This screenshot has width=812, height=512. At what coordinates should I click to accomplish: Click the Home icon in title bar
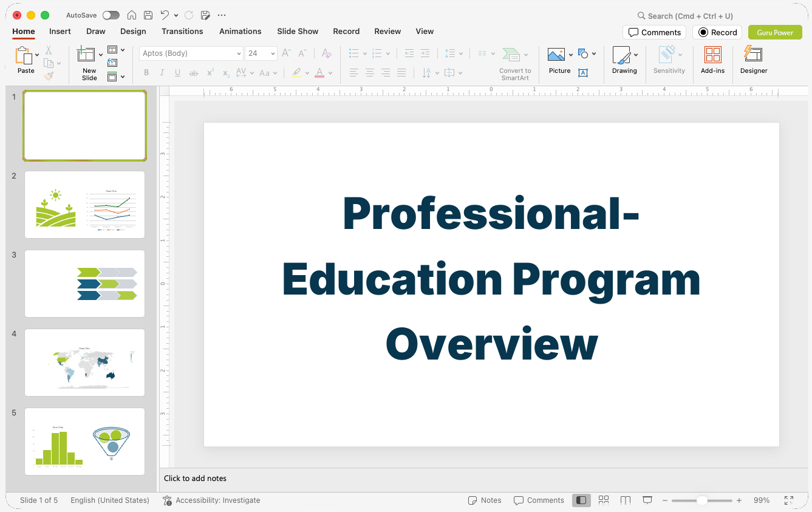point(132,15)
